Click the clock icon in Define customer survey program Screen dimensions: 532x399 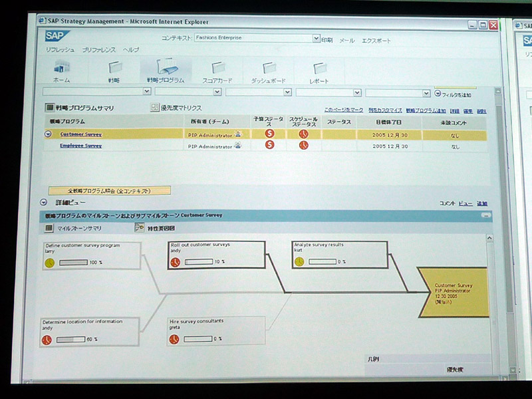pyautogui.click(x=49, y=263)
